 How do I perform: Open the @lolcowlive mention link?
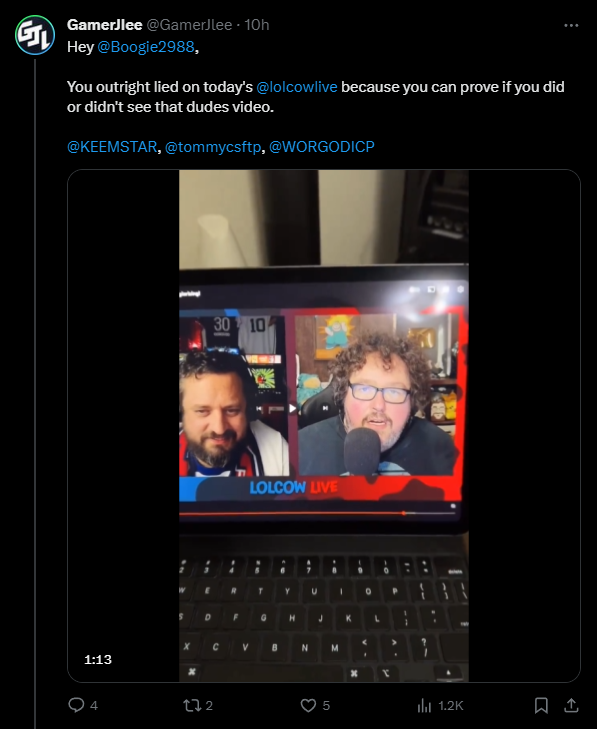coord(297,87)
